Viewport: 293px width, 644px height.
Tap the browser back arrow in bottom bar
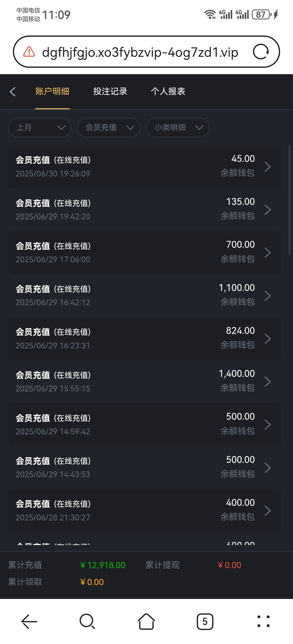(29, 622)
